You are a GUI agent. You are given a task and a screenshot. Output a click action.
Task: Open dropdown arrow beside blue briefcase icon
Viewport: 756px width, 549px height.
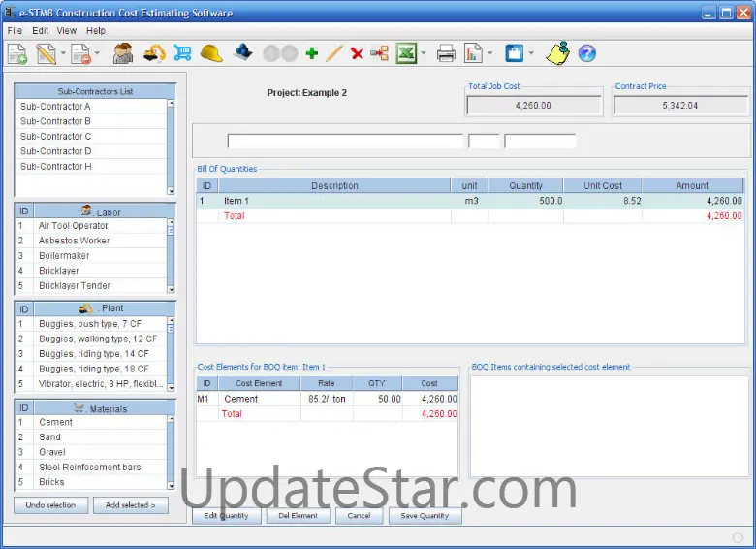click(x=531, y=53)
